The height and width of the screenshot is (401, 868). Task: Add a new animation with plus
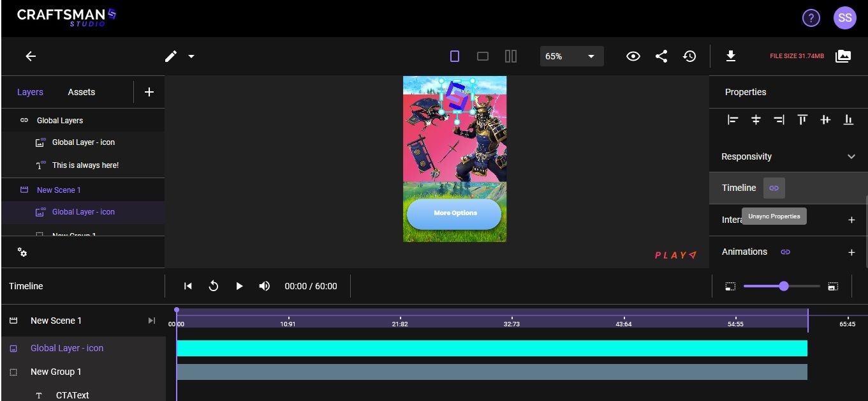[x=851, y=252]
